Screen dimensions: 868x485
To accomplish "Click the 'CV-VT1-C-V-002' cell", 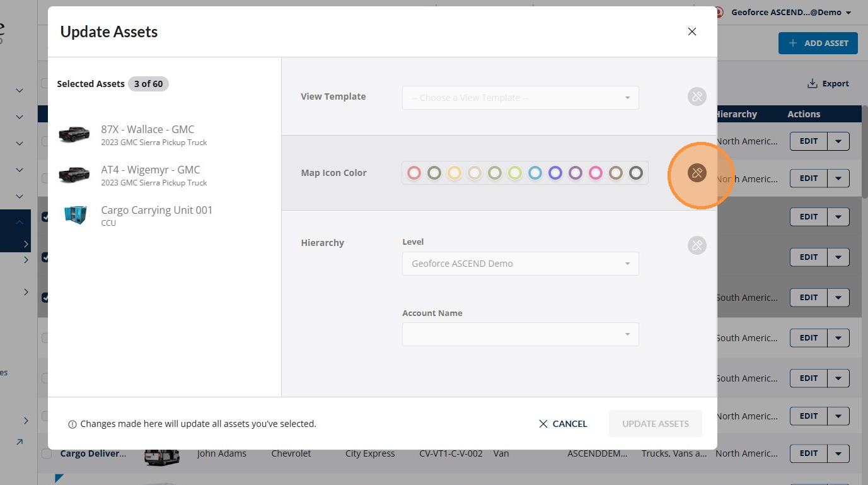I will [x=451, y=453].
